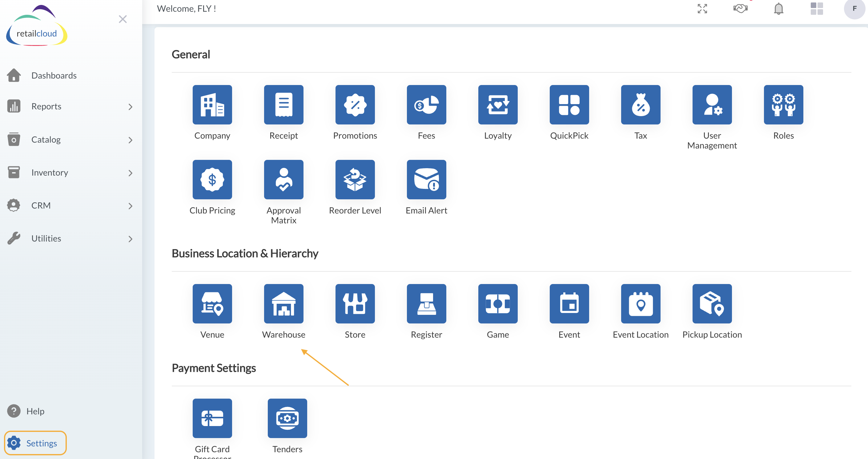Click the Pickup Location label text
Screen dimensions: 868x459
click(712, 334)
